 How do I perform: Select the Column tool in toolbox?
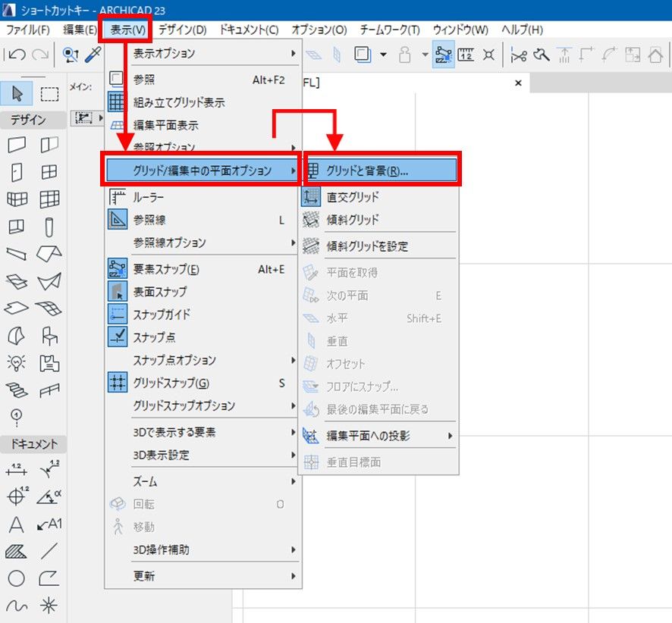(x=49, y=227)
